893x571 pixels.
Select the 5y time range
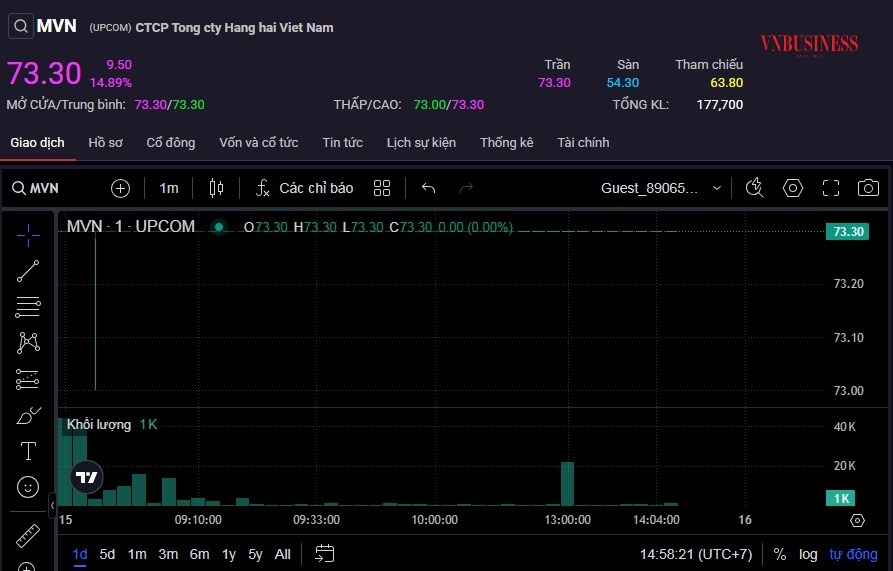(x=255, y=554)
